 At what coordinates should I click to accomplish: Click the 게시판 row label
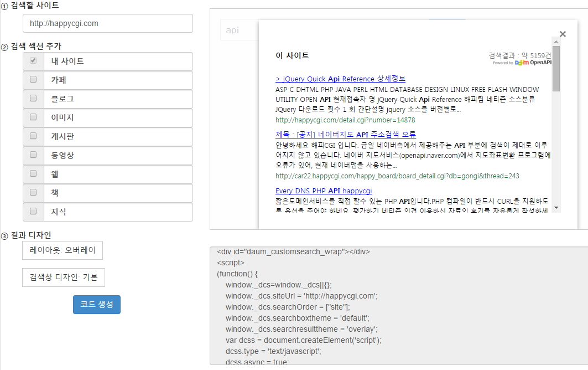63,136
